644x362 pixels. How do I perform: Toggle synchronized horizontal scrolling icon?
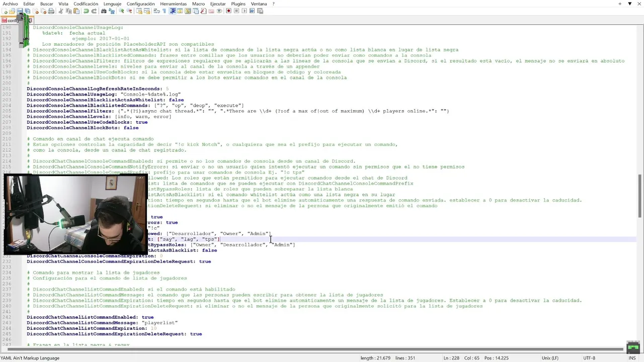point(147,11)
